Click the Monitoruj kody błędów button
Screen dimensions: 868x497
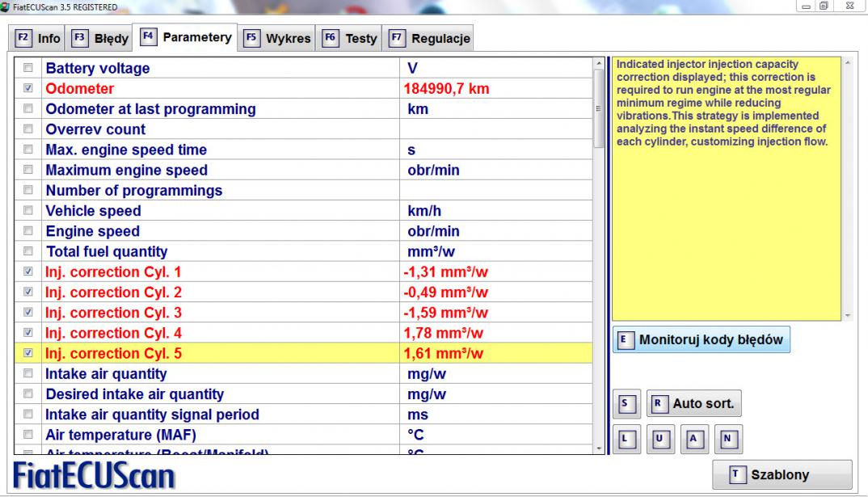pos(702,339)
